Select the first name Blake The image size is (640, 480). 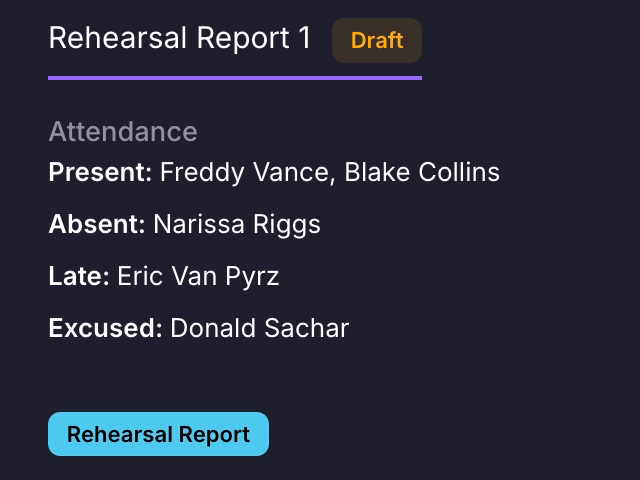377,172
